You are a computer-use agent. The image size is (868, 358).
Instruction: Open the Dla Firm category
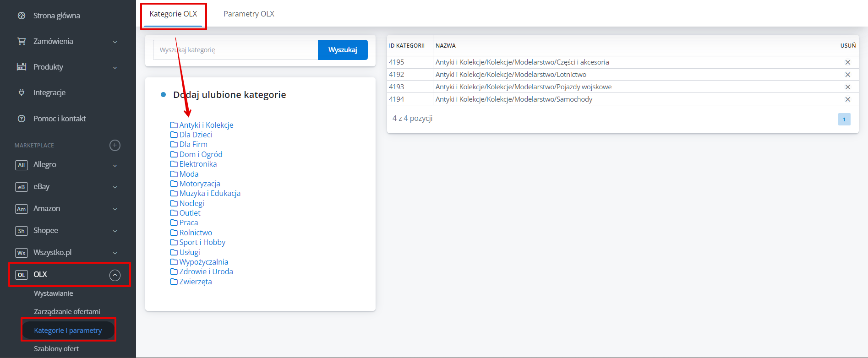pyautogui.click(x=193, y=144)
